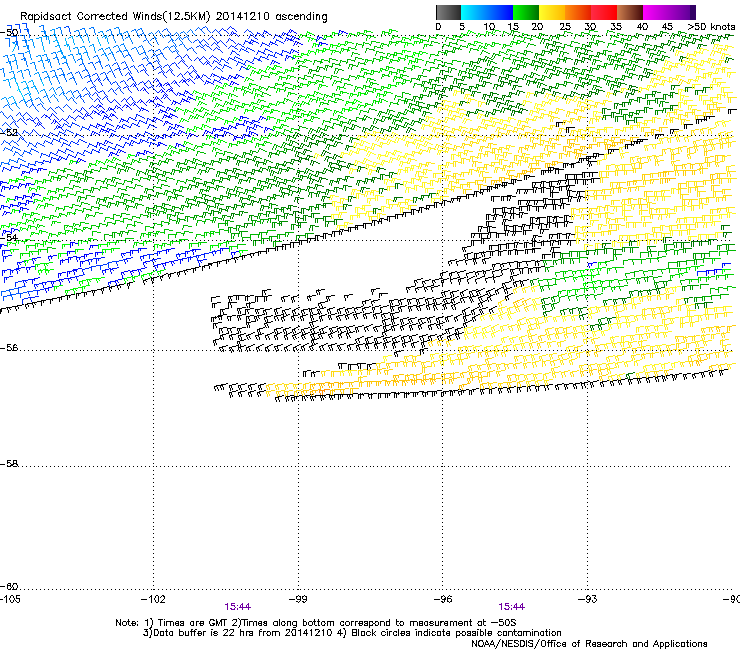Click the green 15-20 knots legend swatch
This screenshot has width=740, height=650.
point(526,12)
